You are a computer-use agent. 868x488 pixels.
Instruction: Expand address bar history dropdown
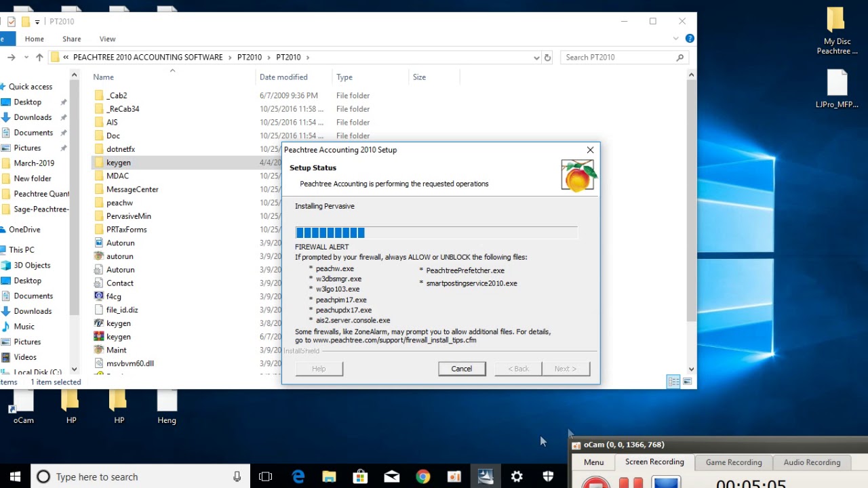coord(536,58)
